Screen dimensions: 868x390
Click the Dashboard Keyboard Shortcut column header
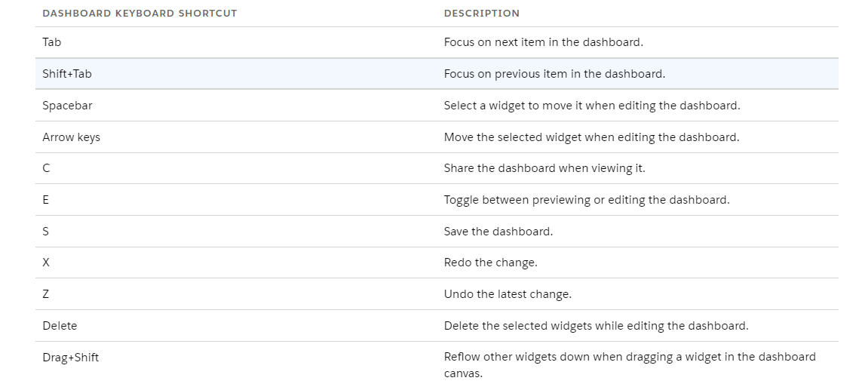(140, 14)
